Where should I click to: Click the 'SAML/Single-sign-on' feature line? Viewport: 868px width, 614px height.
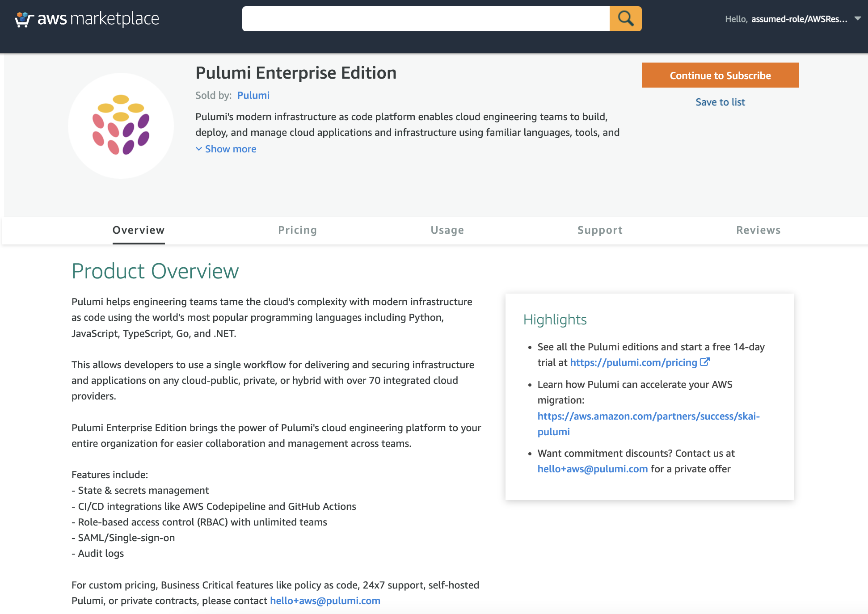click(x=123, y=538)
